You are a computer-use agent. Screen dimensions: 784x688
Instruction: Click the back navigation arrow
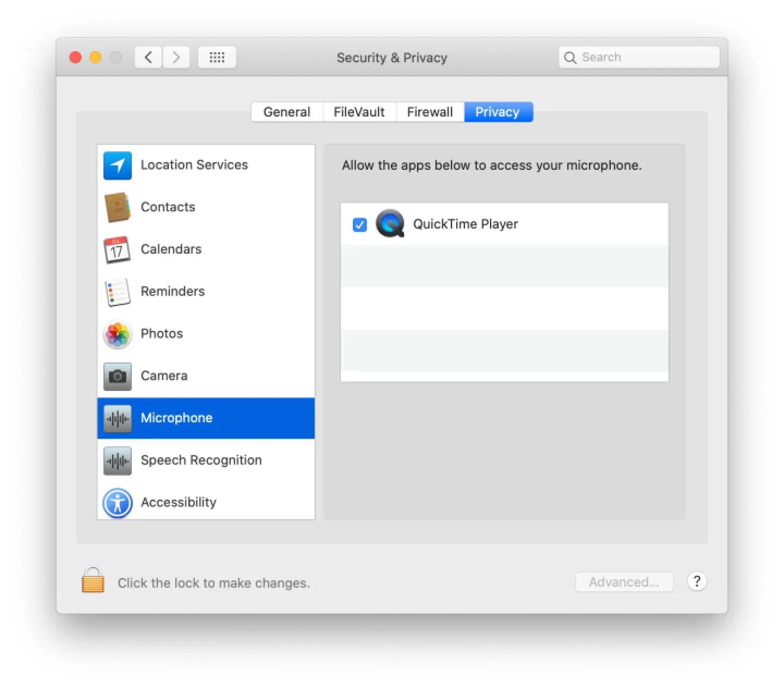pyautogui.click(x=148, y=57)
